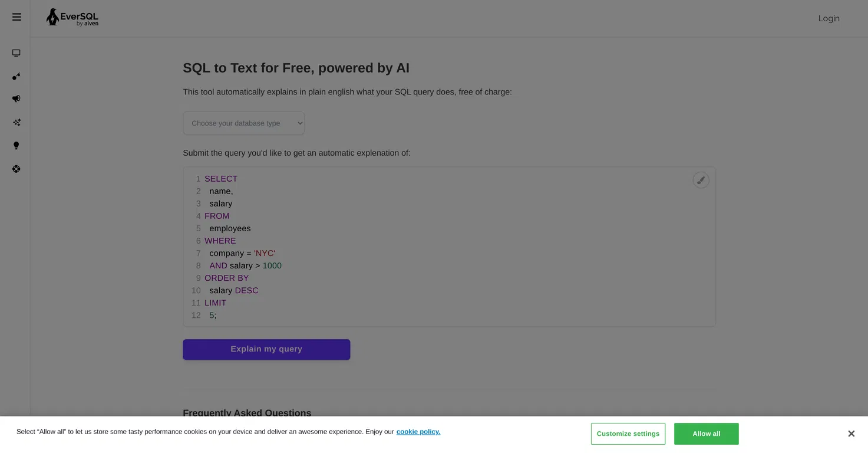This screenshot has height=453, width=868.
Task: Open the megaphone icon in sidebar
Action: (x=16, y=99)
